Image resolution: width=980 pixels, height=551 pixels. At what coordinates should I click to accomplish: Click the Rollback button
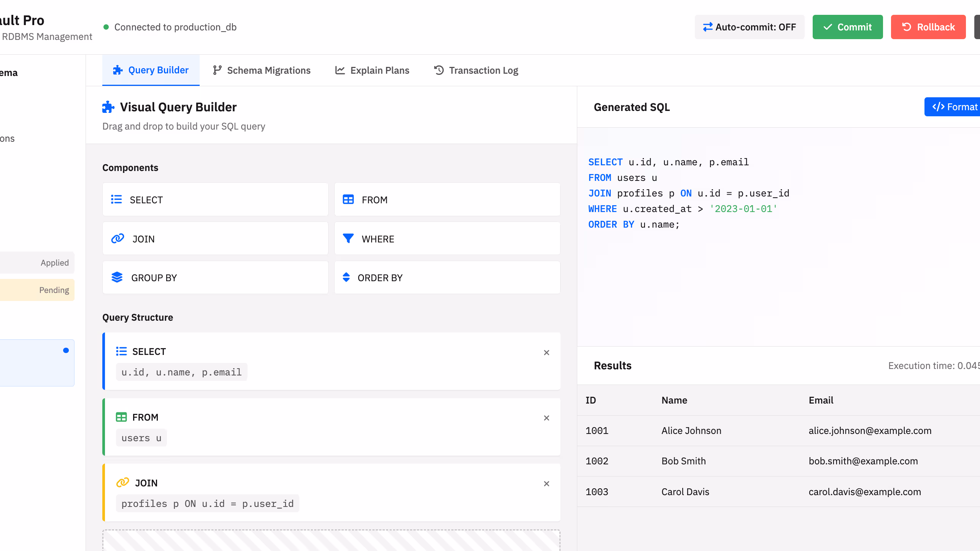point(928,27)
